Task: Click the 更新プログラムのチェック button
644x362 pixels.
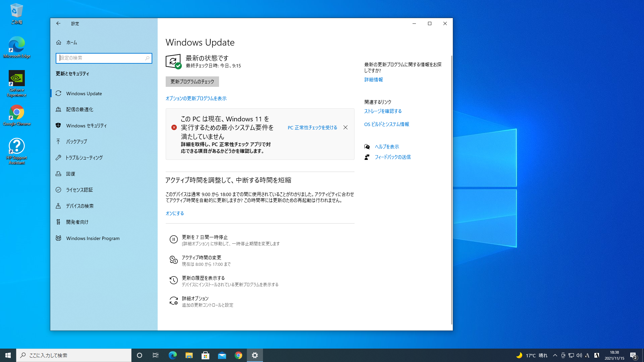Action: (x=192, y=81)
